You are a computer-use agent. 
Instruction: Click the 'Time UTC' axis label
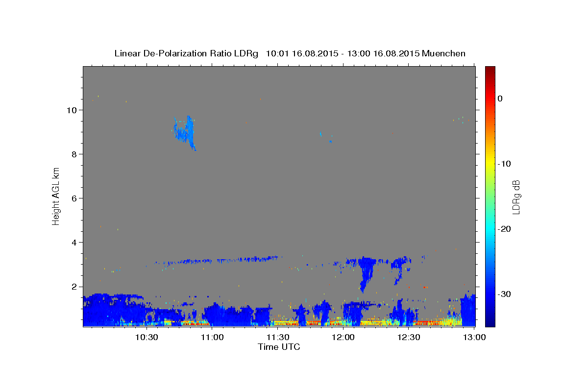pos(279,347)
